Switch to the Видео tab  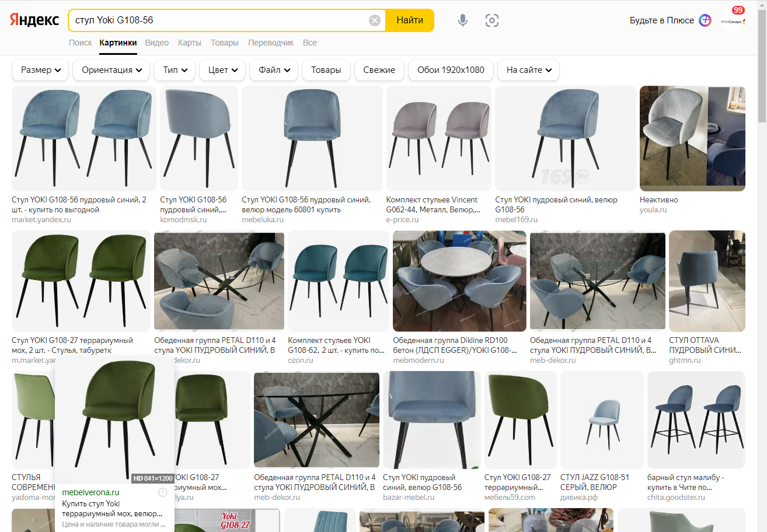pyautogui.click(x=157, y=43)
